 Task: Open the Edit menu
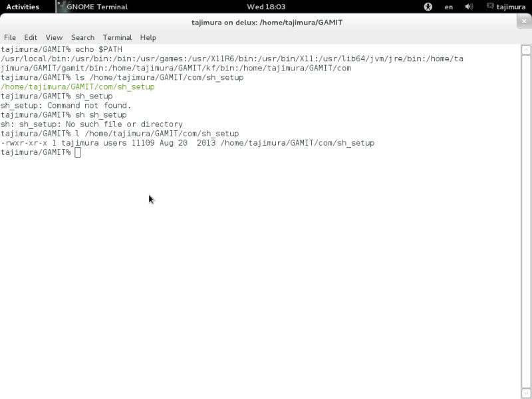point(30,37)
